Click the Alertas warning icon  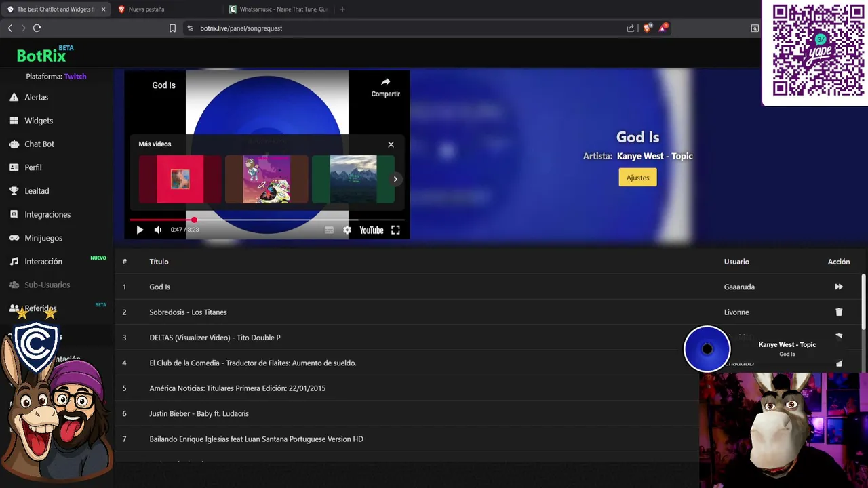click(x=14, y=97)
